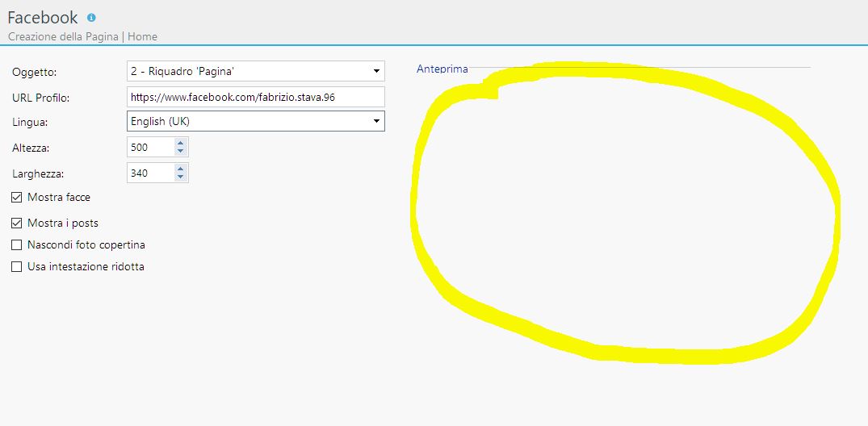Click the Oggetto field label
The width and height of the screenshot is (868, 426).
[35, 73]
